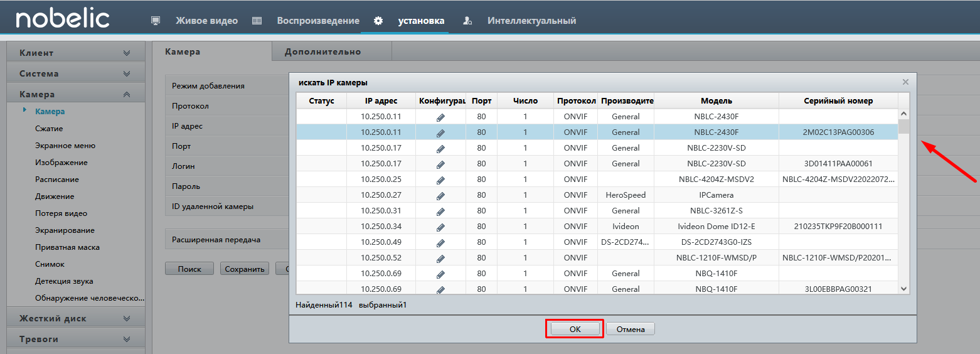Open Снимок in sidebar
This screenshot has width=980, height=354.
50,264
